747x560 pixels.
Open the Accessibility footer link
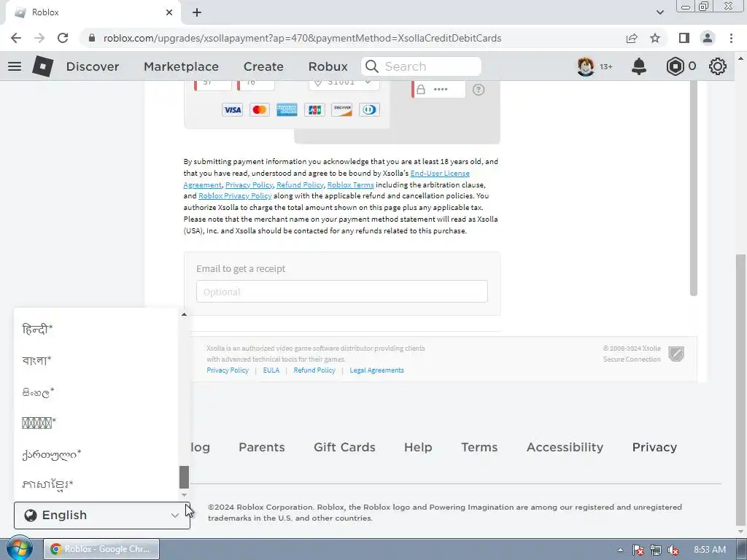[565, 447]
